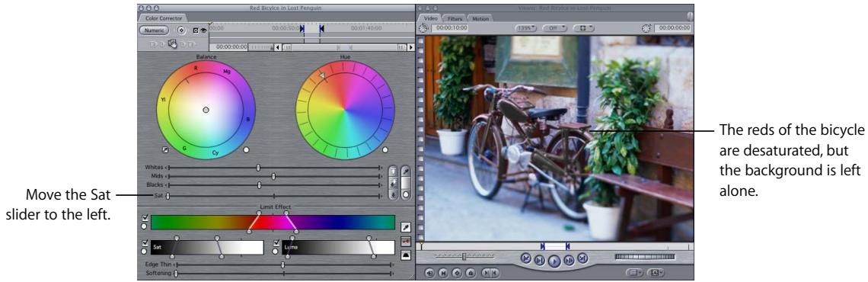Click the Auto Black Level button
The height and width of the screenshot is (282, 868).
(x=394, y=194)
